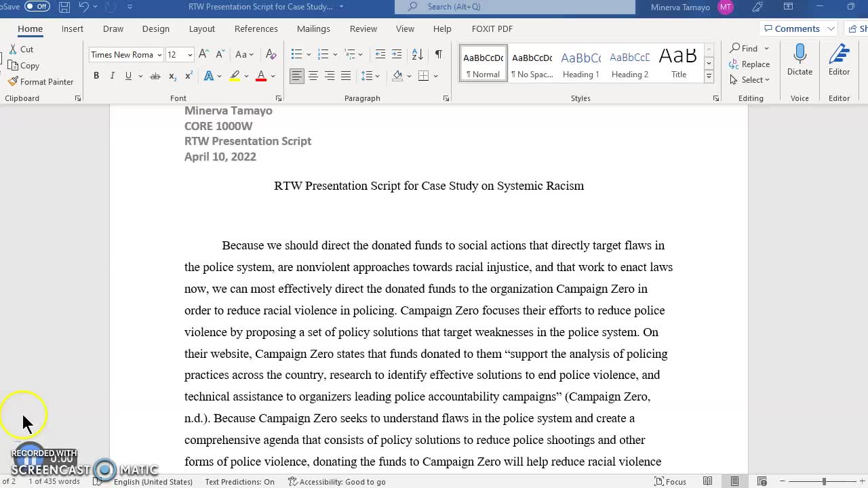Screen dimensions: 868x488
Task: Toggle italic formatting
Action: click(112, 75)
